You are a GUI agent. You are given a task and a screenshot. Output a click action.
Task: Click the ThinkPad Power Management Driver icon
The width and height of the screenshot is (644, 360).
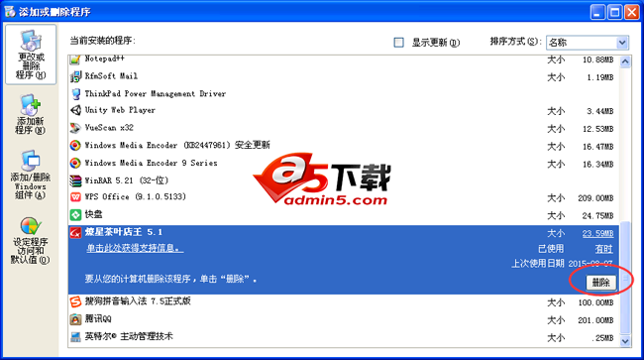[x=75, y=93]
